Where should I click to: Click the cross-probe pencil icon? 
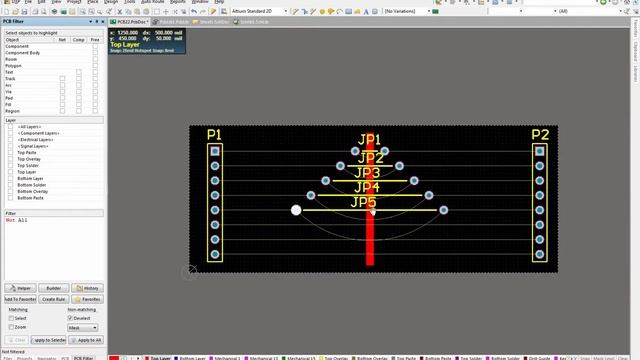point(213,12)
